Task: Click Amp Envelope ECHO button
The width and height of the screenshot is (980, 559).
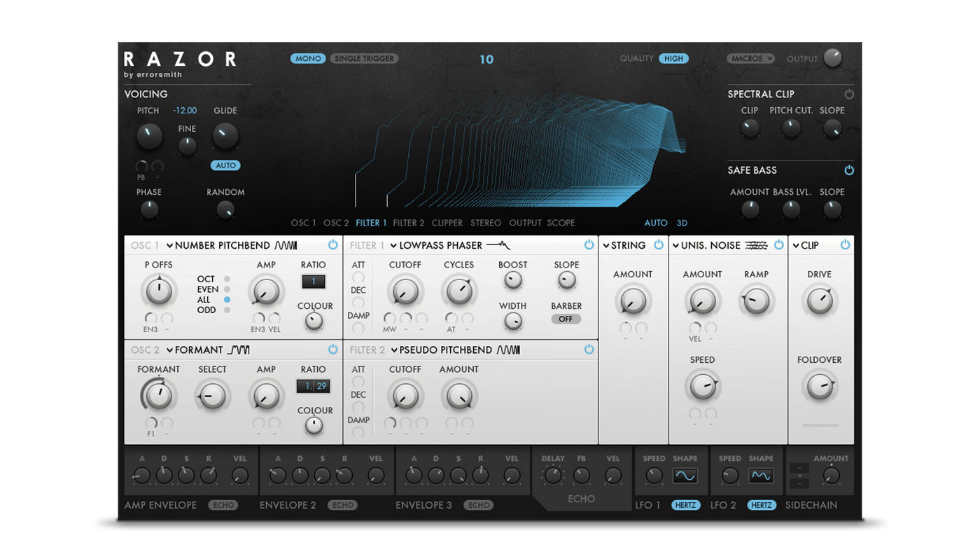Action: pyautogui.click(x=224, y=505)
